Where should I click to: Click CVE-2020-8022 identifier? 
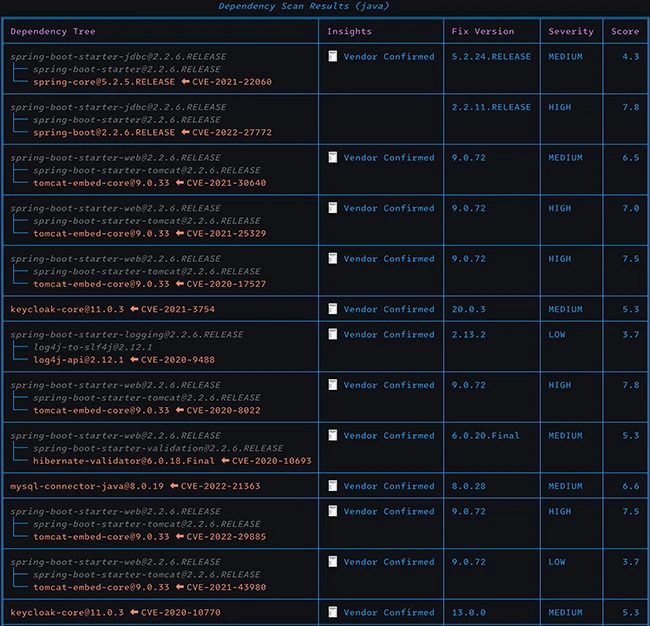(223, 410)
